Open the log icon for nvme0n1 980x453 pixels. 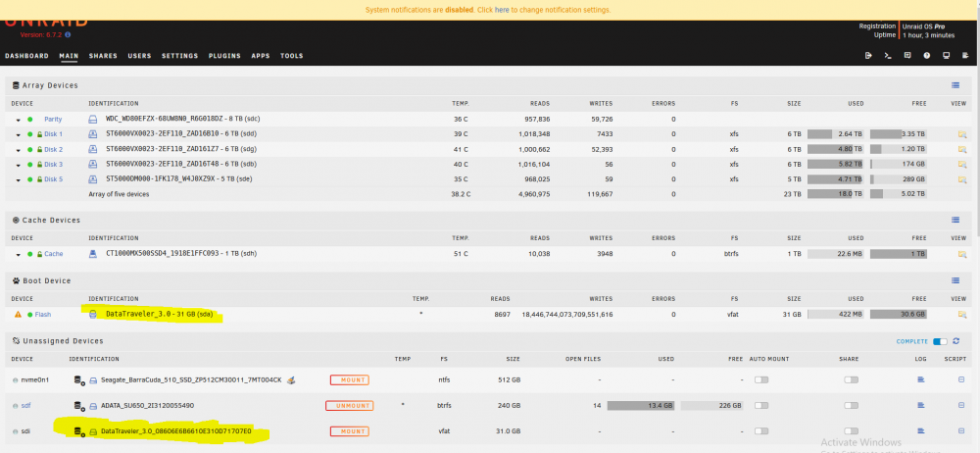(x=920, y=379)
